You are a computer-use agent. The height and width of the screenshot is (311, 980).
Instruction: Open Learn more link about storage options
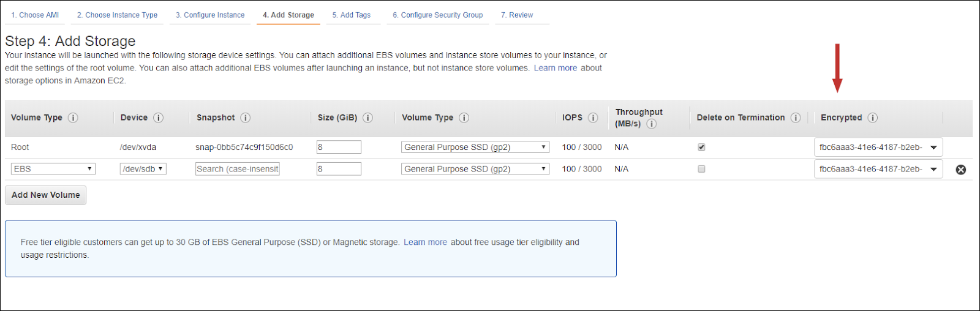click(555, 68)
